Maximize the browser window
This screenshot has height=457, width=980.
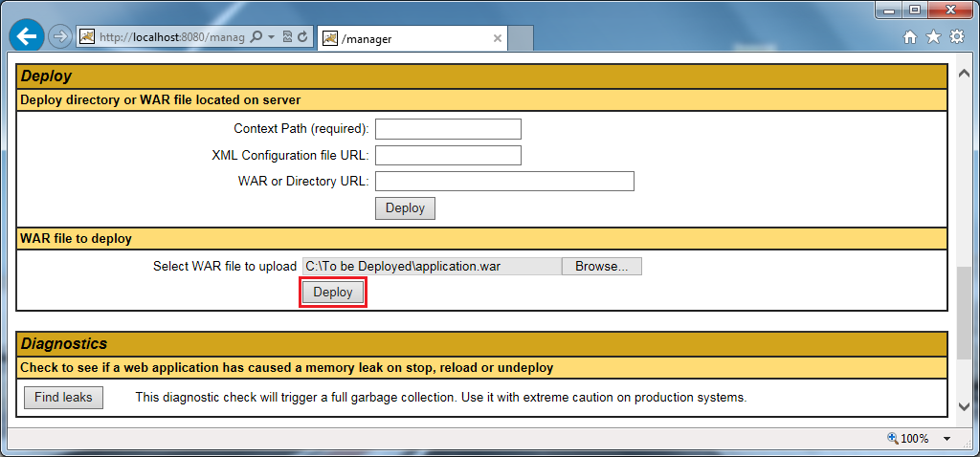click(x=914, y=10)
